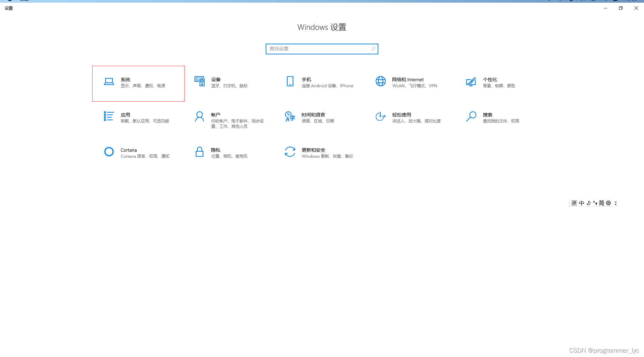Open the 隐私 category title

216,150
